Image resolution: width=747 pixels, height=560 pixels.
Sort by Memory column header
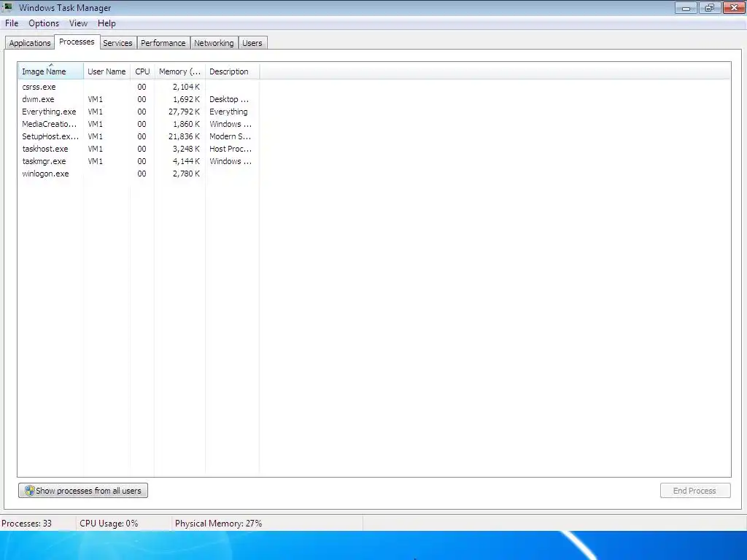point(179,71)
